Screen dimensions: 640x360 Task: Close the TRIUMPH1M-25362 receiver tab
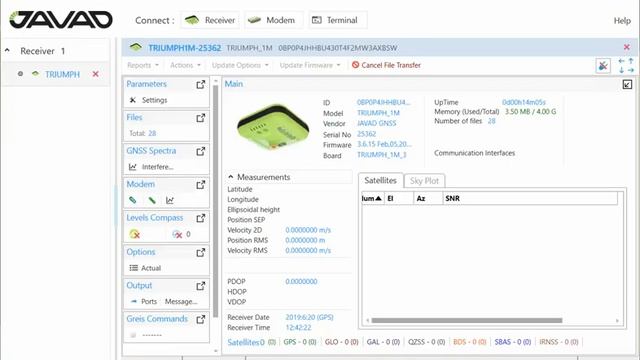pyautogui.click(x=627, y=47)
